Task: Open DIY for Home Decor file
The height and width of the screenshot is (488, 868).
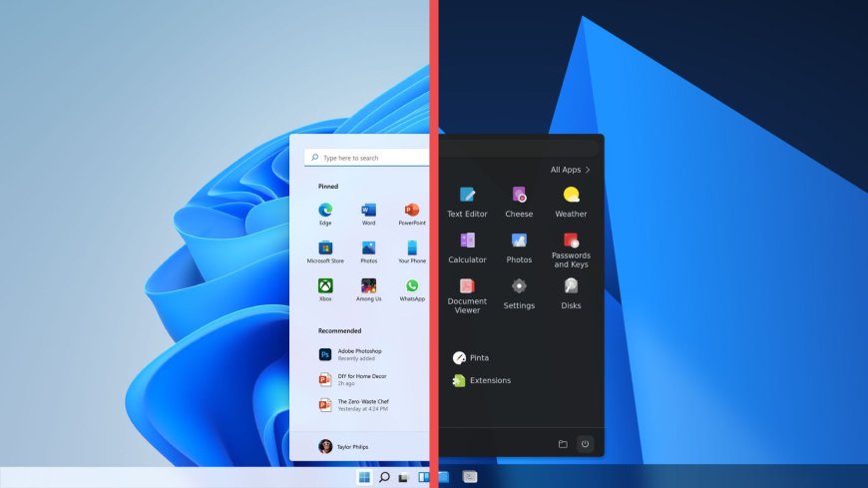Action: click(x=352, y=379)
